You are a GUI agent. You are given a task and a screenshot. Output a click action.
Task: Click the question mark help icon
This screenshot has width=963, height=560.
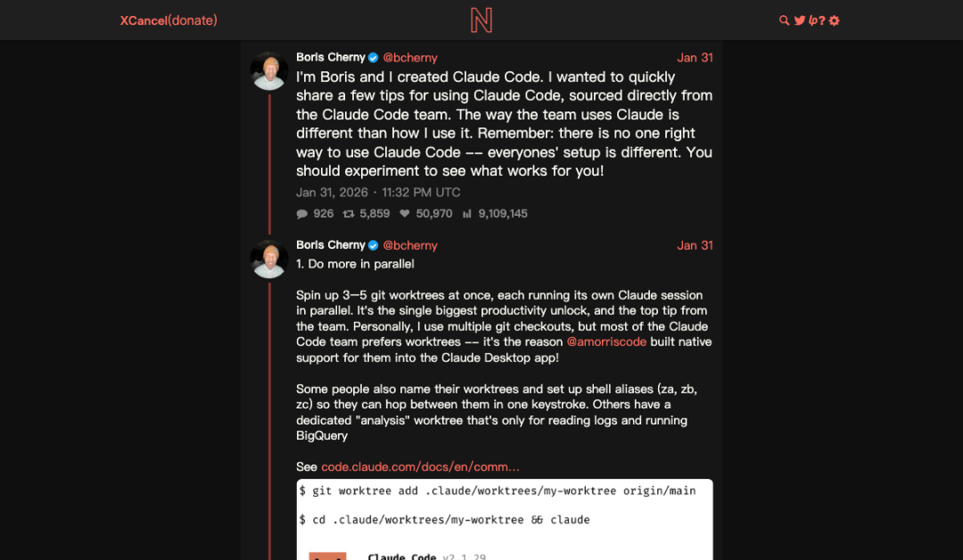[x=824, y=20]
